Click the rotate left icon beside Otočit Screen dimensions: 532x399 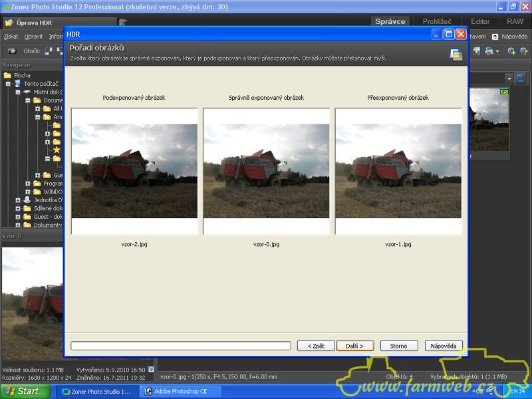(49, 51)
